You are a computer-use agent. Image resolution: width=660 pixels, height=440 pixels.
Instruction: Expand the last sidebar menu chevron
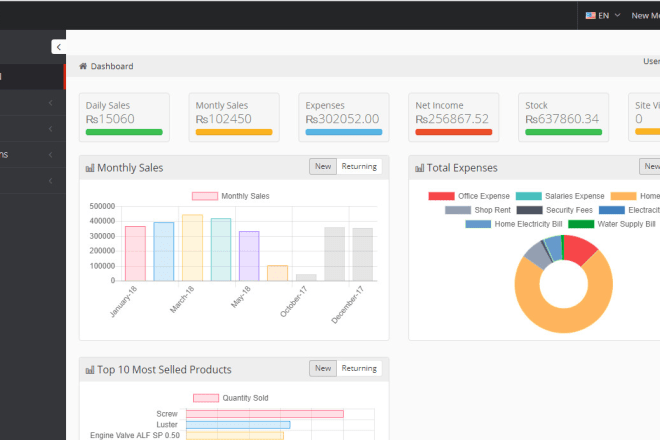point(51,181)
